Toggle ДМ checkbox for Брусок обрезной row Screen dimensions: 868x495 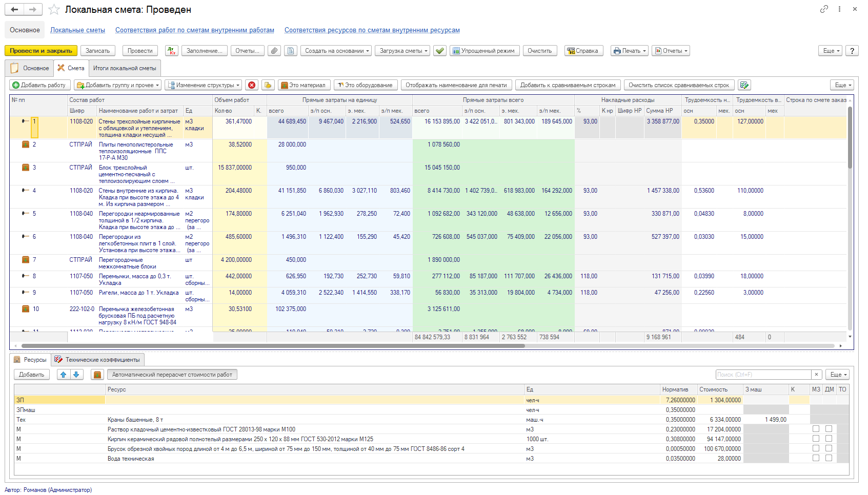829,448
